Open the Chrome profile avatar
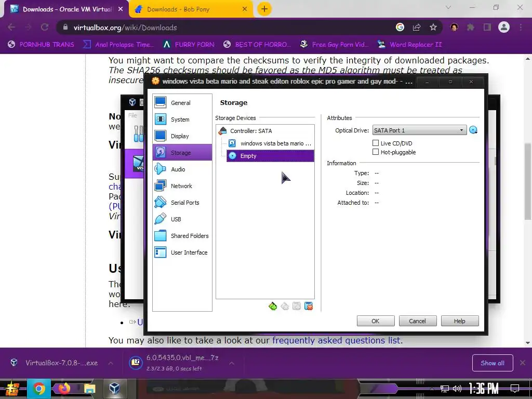Image resolution: width=532 pixels, height=399 pixels. pyautogui.click(x=504, y=27)
